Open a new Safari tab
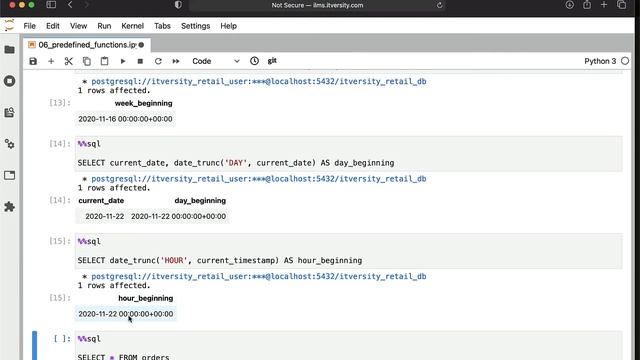Screen dimensions: 640x360 coord(604,5)
